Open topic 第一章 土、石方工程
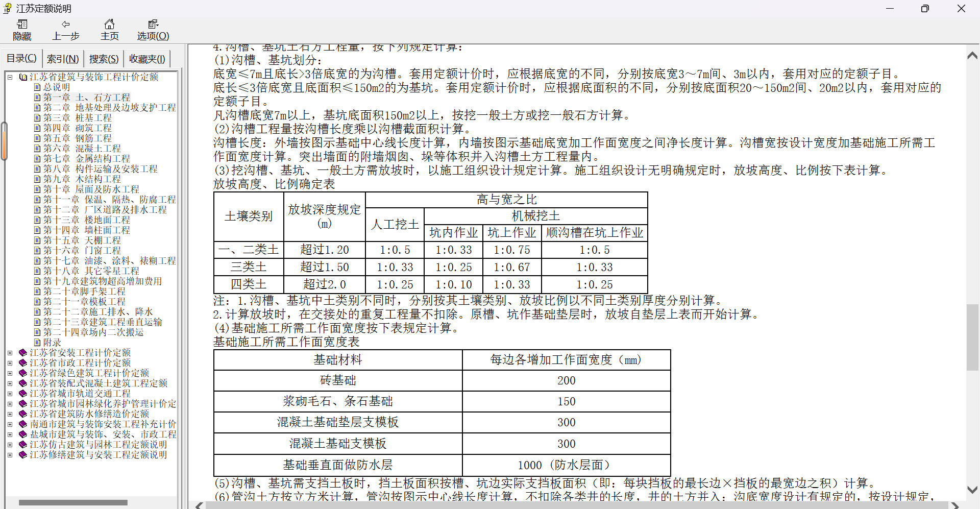 tap(87, 98)
